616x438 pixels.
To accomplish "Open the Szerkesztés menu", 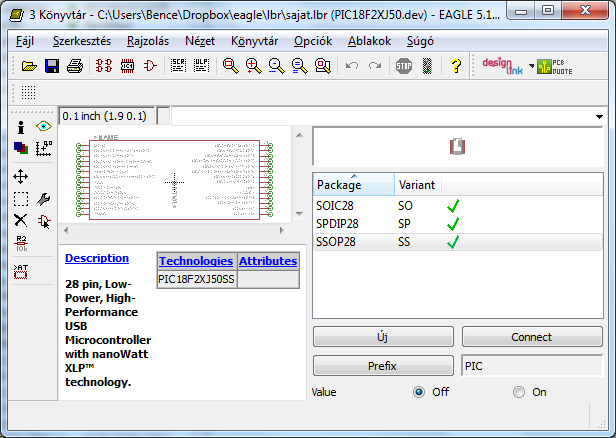I will 82,41.
